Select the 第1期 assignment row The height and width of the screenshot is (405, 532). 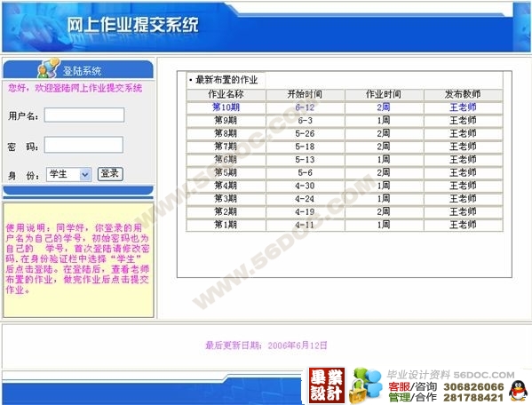[345, 225]
